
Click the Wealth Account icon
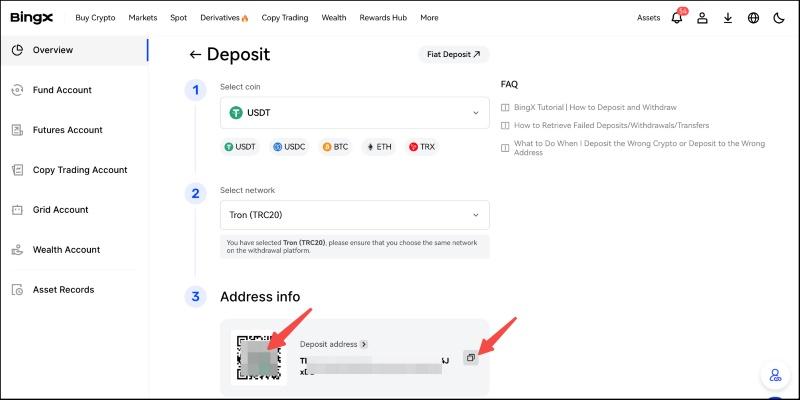[17, 249]
